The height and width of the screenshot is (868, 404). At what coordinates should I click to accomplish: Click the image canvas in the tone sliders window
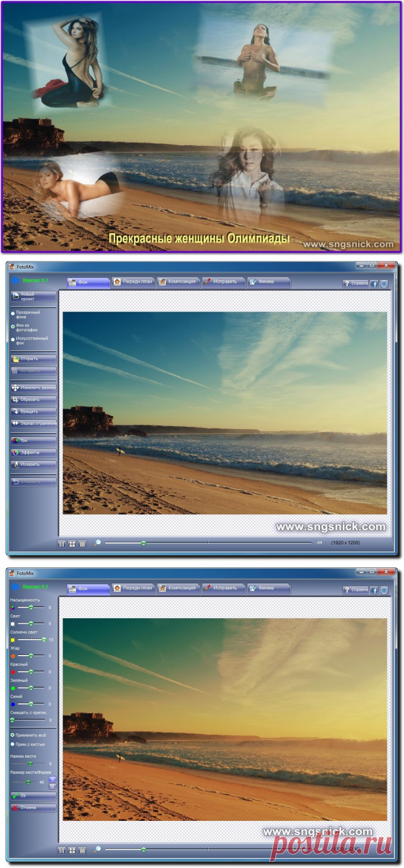click(x=225, y=719)
